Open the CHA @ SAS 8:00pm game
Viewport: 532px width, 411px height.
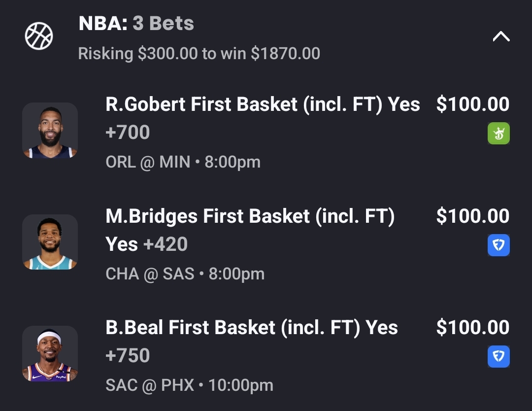pyautogui.click(x=185, y=274)
